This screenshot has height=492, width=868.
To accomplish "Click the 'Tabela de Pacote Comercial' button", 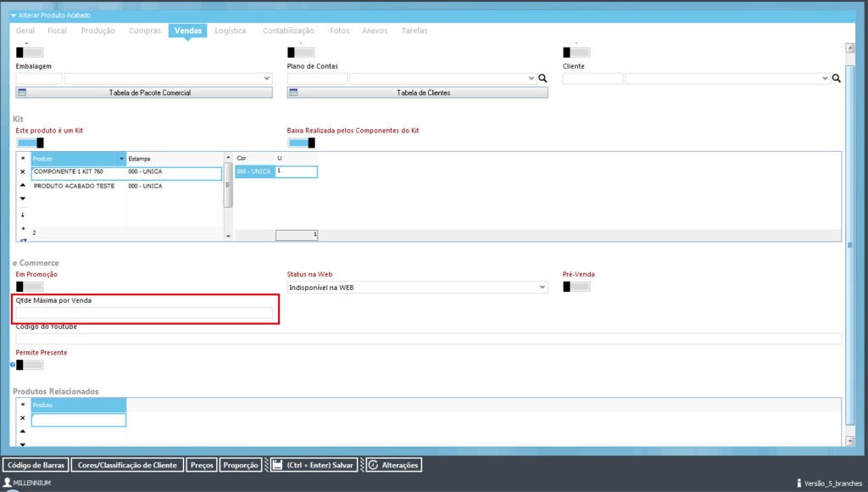I will tap(144, 92).
